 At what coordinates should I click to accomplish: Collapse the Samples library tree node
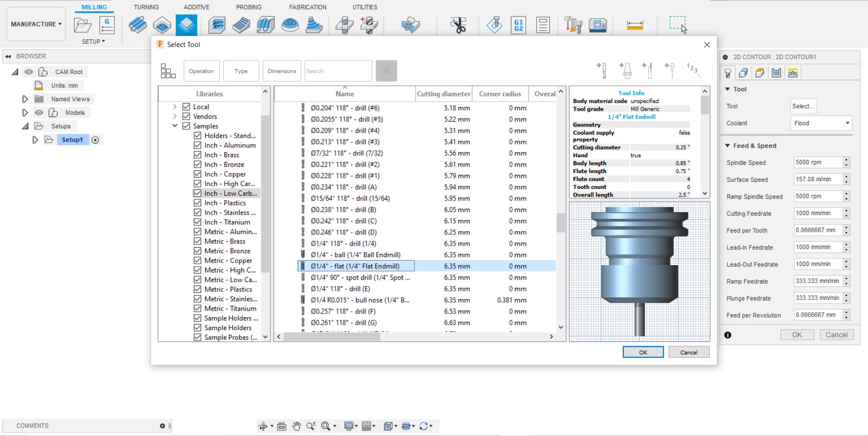[175, 126]
